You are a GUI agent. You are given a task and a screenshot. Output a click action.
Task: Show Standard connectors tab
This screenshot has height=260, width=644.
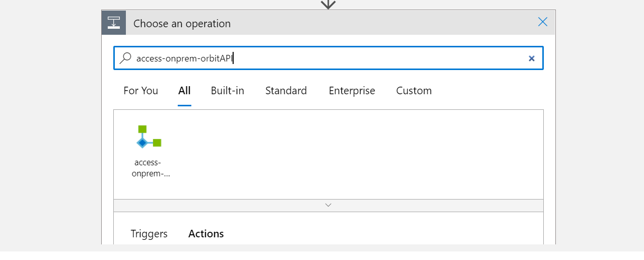[286, 91]
